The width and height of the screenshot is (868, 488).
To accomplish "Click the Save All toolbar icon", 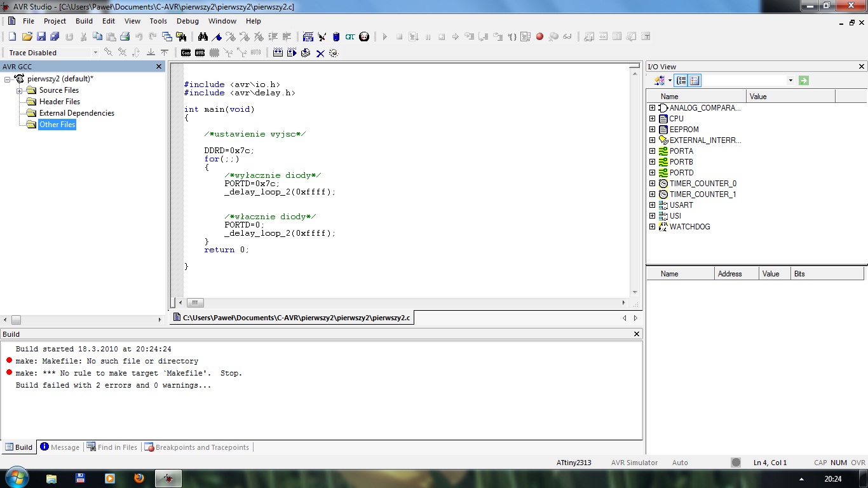I will pos(55,37).
